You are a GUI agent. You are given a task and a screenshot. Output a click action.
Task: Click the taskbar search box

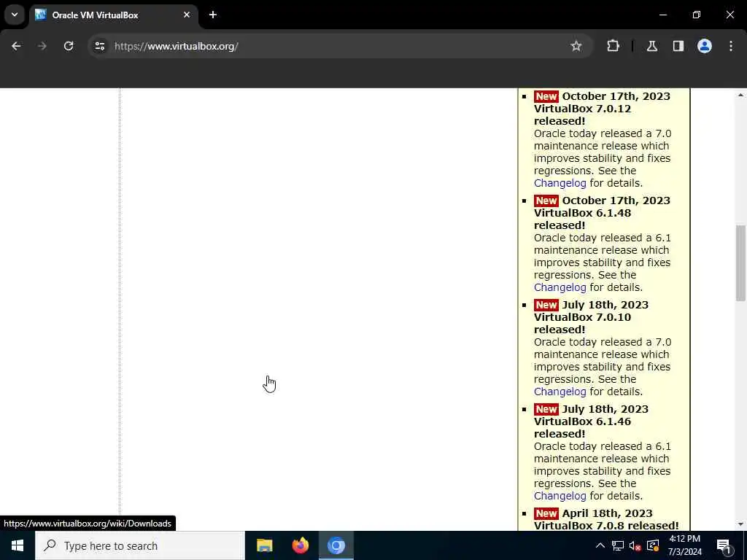point(140,545)
